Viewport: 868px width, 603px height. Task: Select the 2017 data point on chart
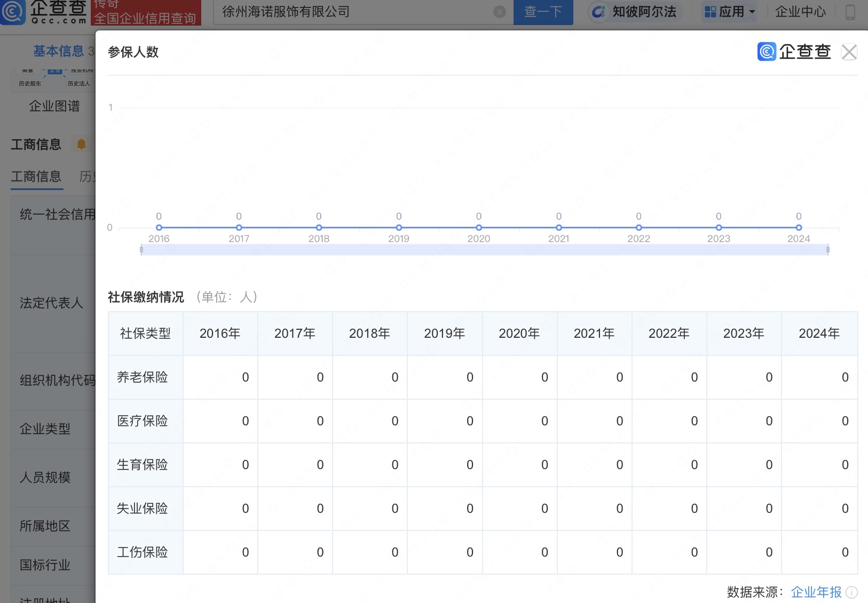pyautogui.click(x=239, y=227)
